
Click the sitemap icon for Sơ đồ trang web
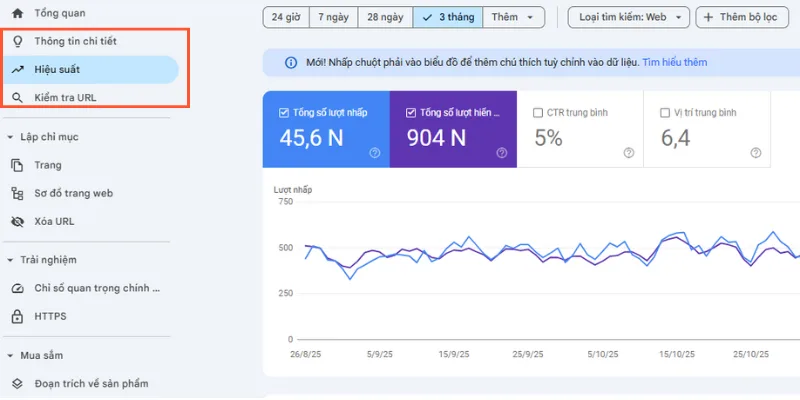(x=17, y=193)
